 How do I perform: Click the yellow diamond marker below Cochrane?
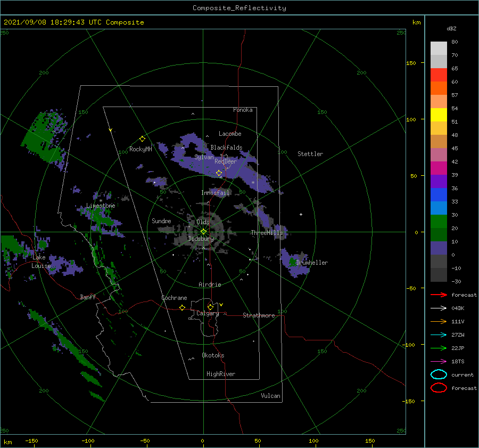point(182,308)
